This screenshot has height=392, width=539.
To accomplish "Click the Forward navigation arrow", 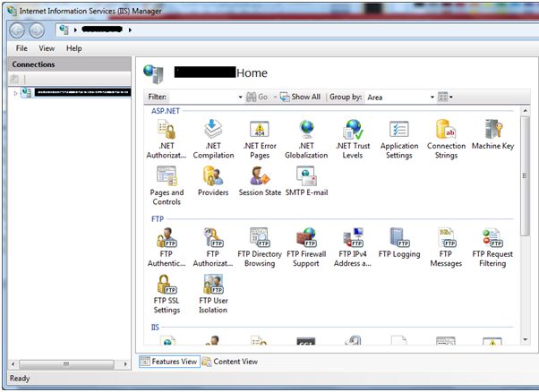I will coord(37,30).
